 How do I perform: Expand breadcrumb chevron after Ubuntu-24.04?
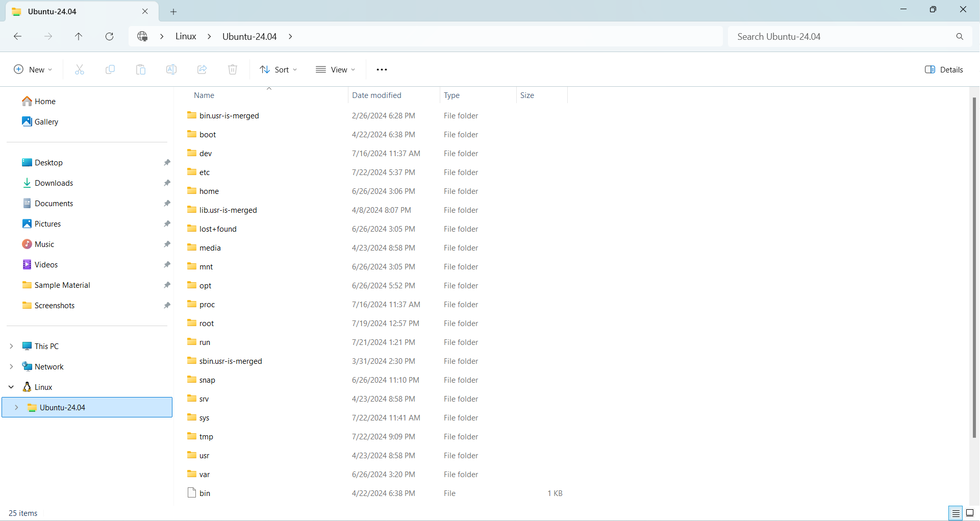tap(290, 36)
